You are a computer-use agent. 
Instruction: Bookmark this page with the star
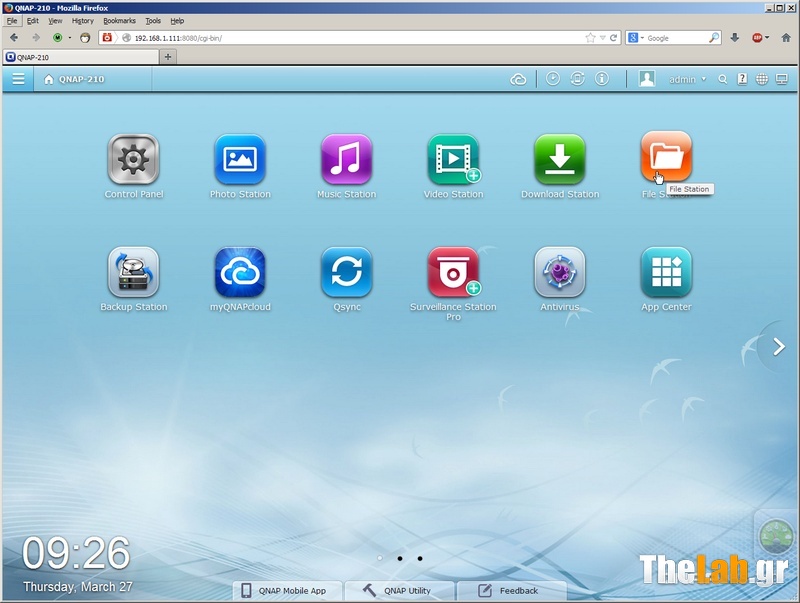[x=590, y=38]
